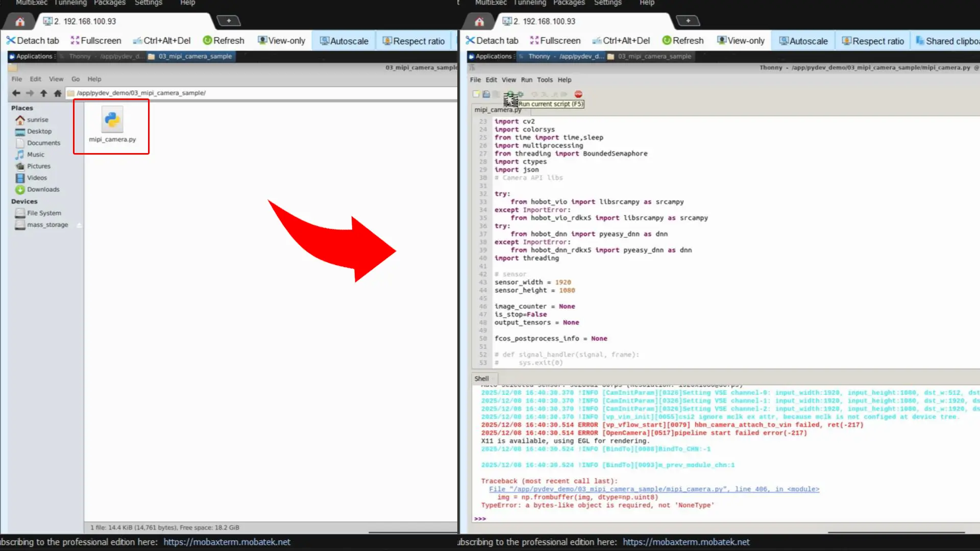Click the New file icon in Thonny toolbar
This screenshot has width=980, height=551.
(x=476, y=94)
